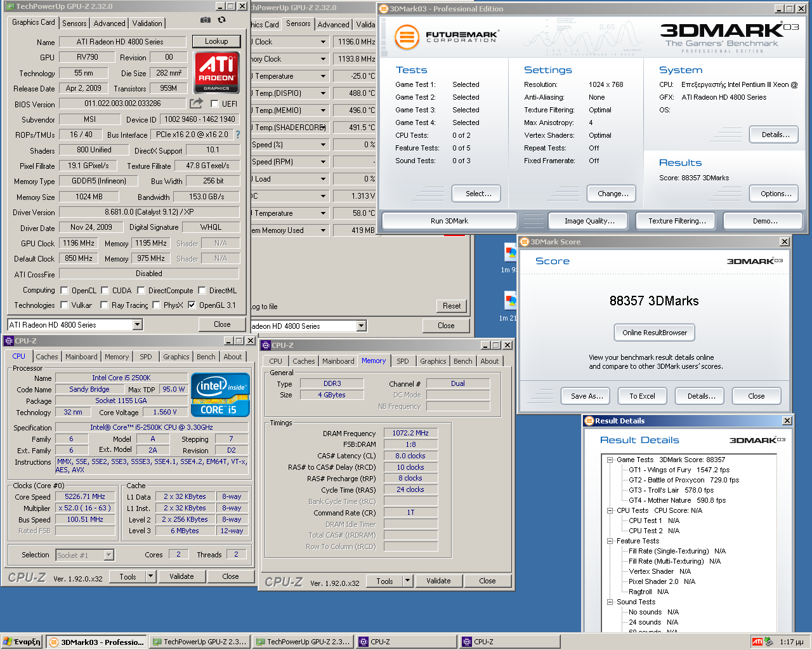Click the Change button under Settings
812x650 pixels.
[613, 194]
